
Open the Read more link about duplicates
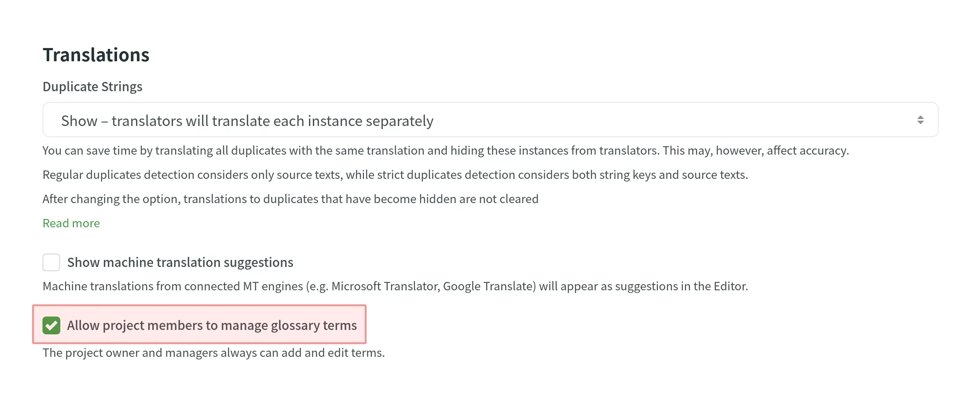71,223
